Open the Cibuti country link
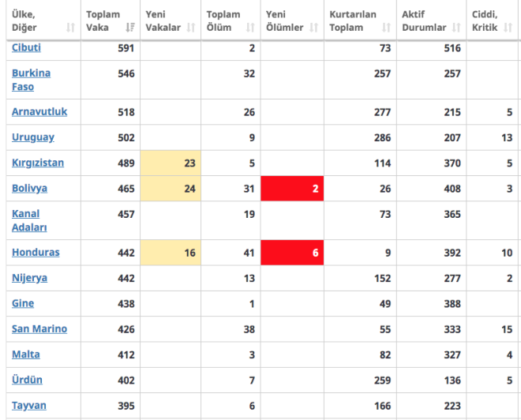Screen dimensions: 521x420 26,47
